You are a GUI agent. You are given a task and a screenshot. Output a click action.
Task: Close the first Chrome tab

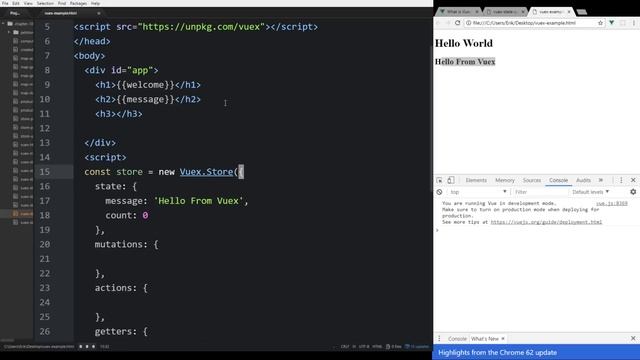pos(477,12)
